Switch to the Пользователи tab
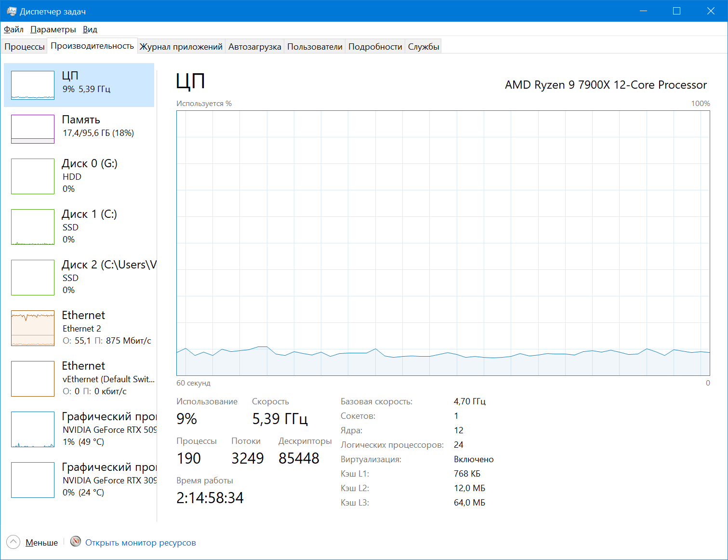Screen dimensions: 728x560 (315, 47)
